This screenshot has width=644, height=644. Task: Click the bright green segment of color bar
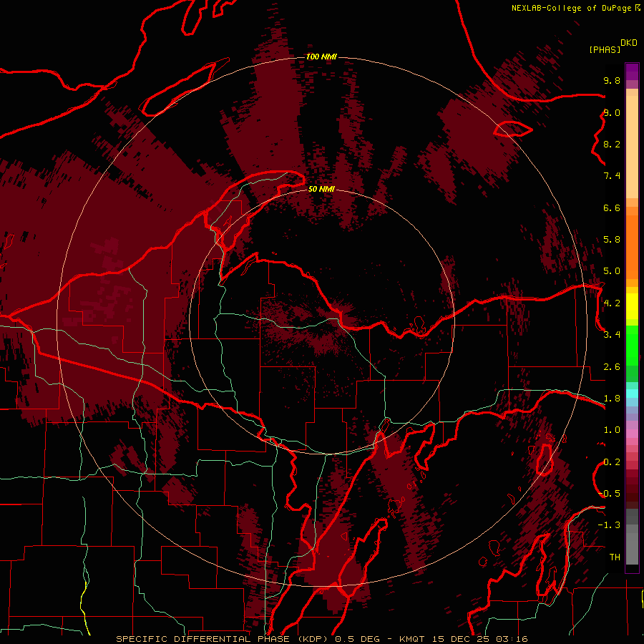632,345
